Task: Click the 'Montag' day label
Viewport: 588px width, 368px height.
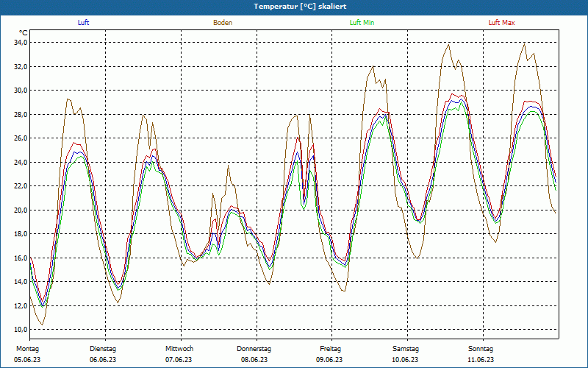Action: (x=27, y=349)
